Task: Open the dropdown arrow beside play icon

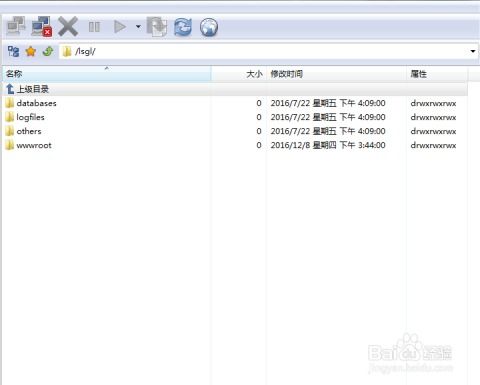Action: pos(138,27)
